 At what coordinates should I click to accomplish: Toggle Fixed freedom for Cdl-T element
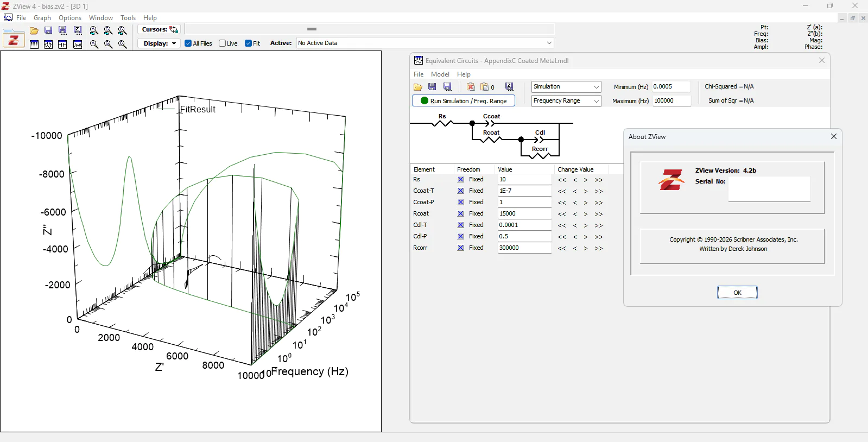pyautogui.click(x=461, y=225)
